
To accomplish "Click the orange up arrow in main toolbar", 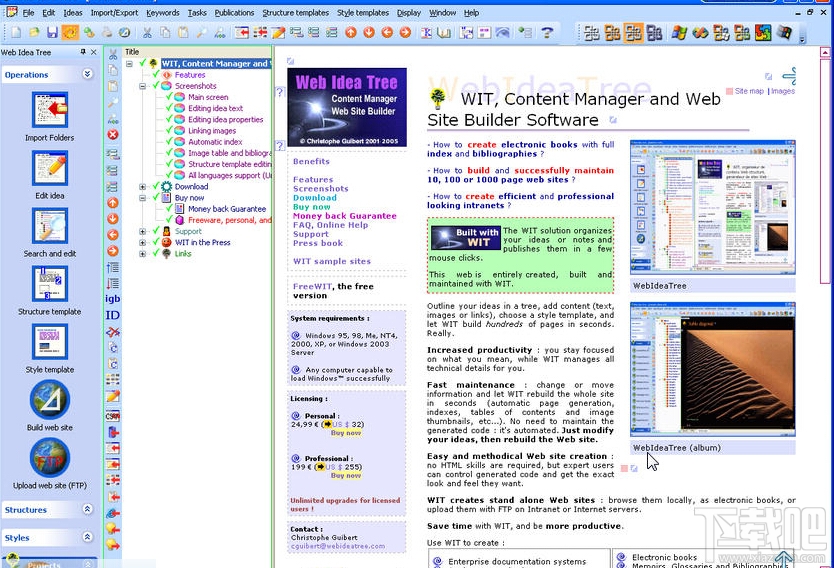I will [351, 32].
